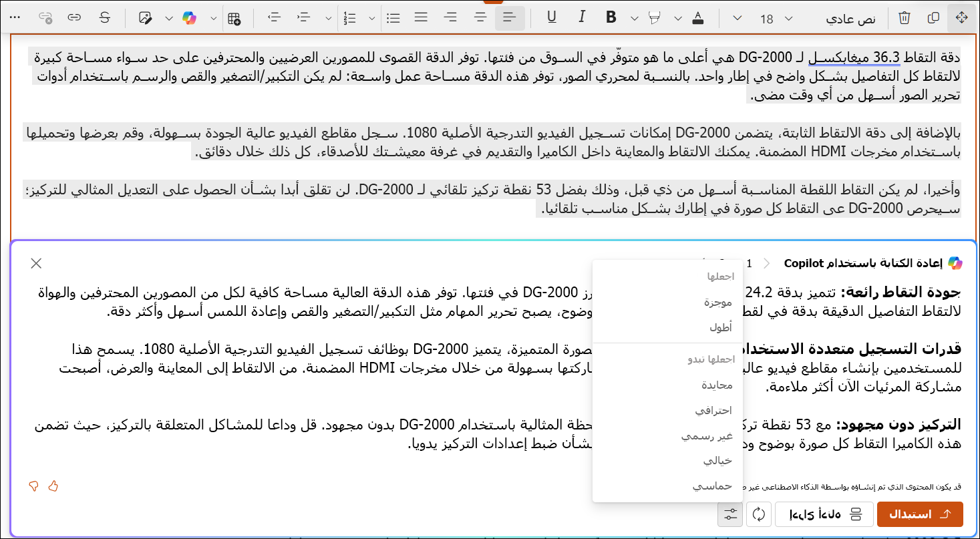
Task: Click the trash delete icon
Action: point(904,18)
